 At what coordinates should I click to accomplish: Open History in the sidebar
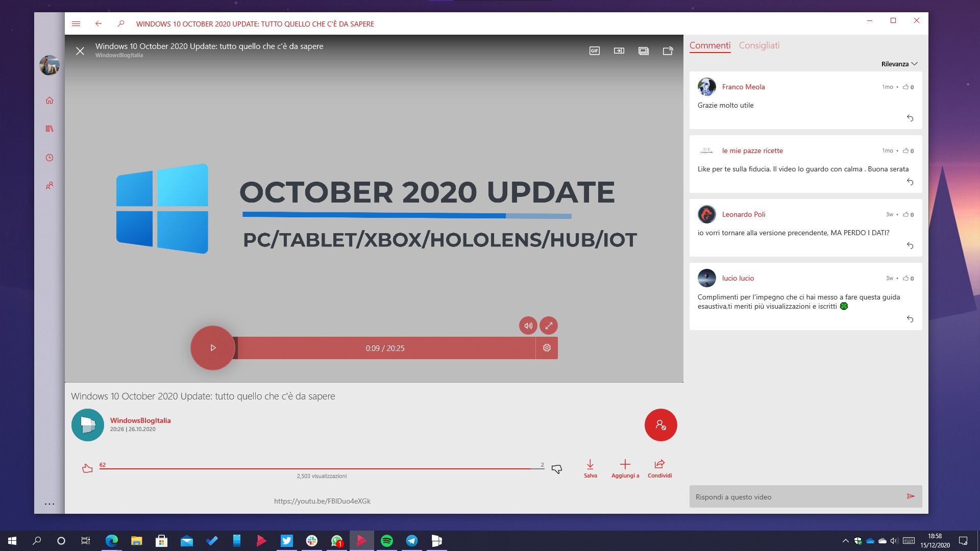click(50, 158)
